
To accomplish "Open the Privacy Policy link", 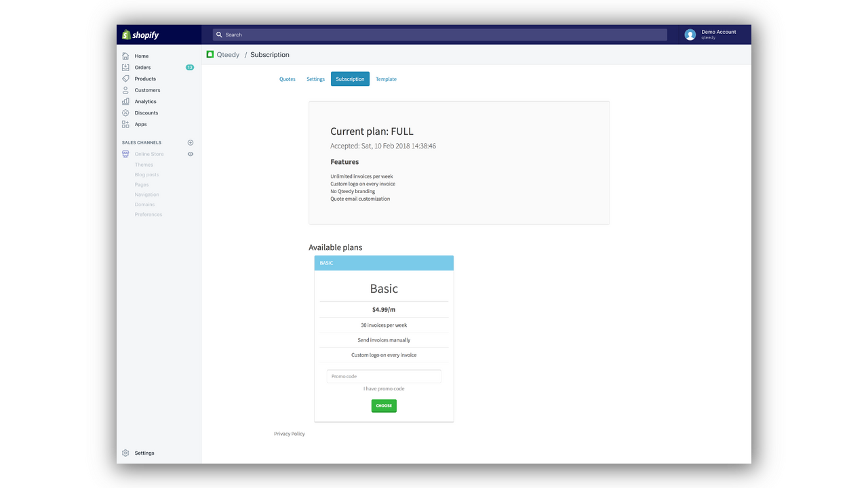I will point(289,433).
